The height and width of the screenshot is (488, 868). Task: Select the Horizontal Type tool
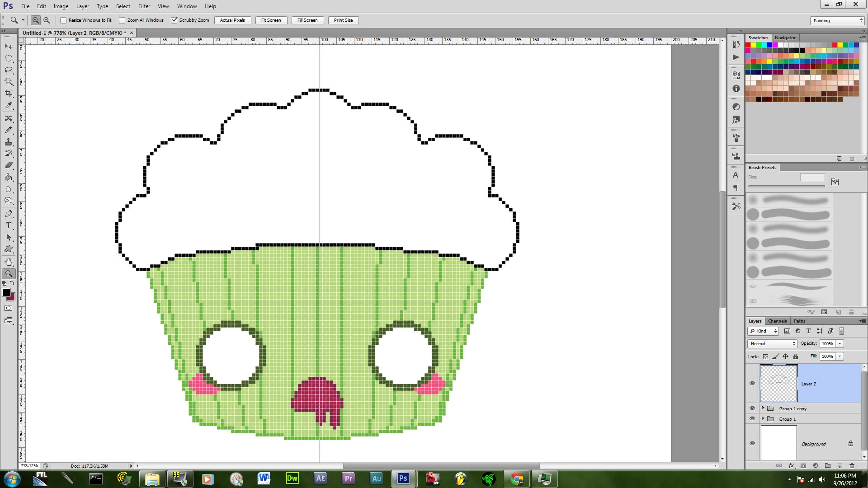coord(9,225)
